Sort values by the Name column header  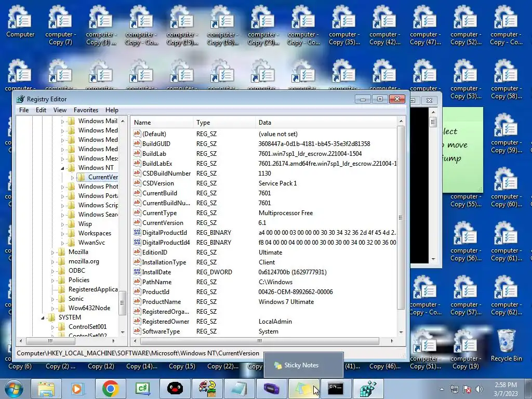(x=162, y=123)
